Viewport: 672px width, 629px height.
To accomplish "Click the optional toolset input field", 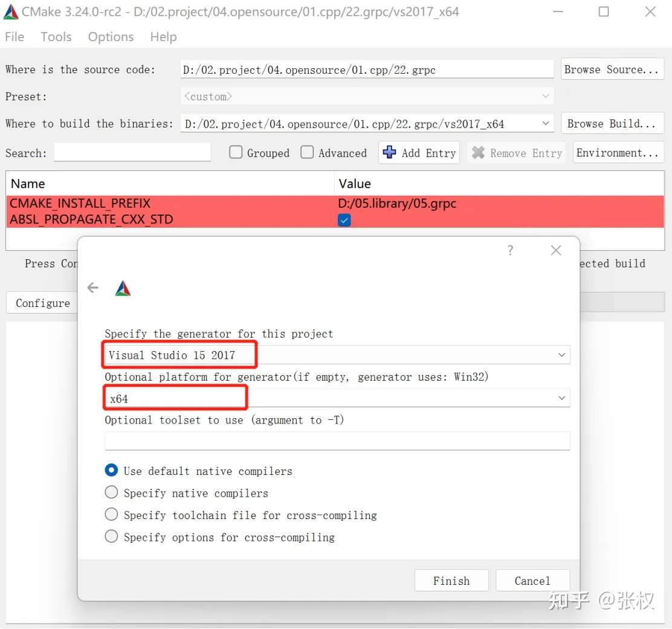I will click(x=337, y=441).
